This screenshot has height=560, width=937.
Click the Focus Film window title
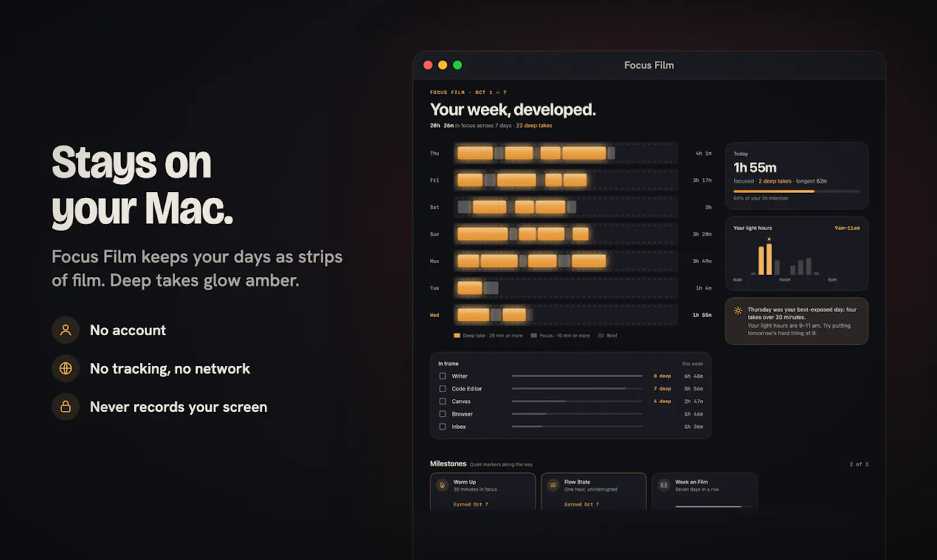(649, 65)
